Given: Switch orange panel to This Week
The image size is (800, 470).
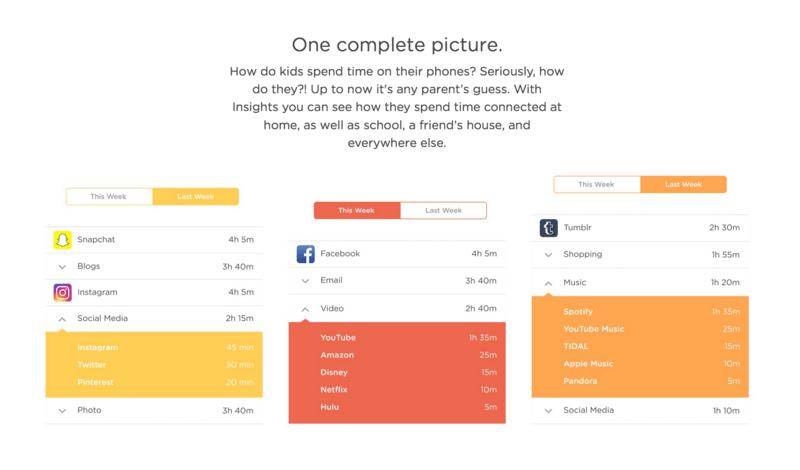Looking at the screenshot, I should [597, 185].
